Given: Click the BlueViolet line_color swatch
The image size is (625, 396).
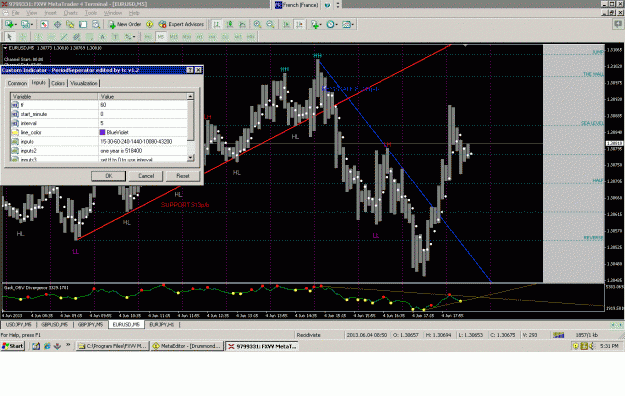Looking at the screenshot, I should click(102, 132).
